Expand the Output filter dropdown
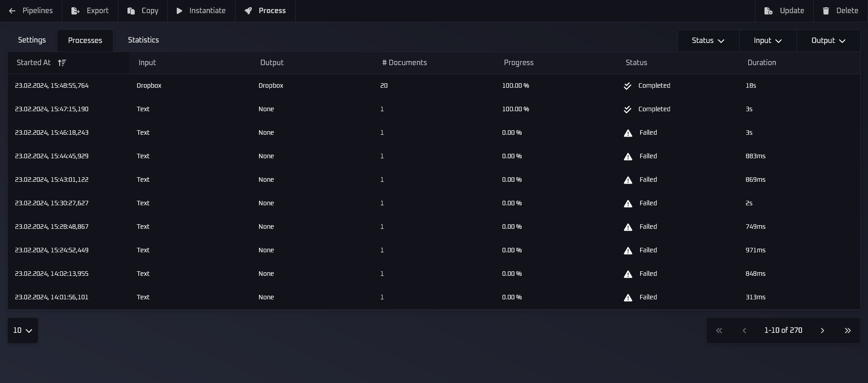 click(828, 41)
